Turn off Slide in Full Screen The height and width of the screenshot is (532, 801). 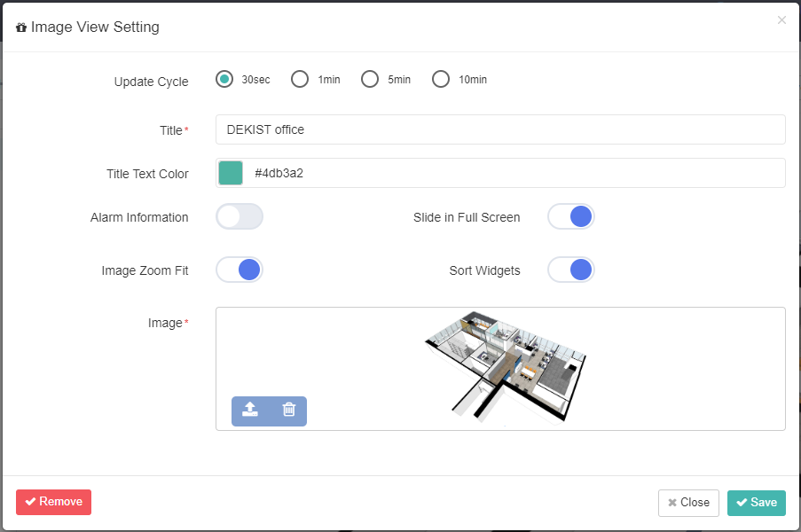tap(571, 216)
